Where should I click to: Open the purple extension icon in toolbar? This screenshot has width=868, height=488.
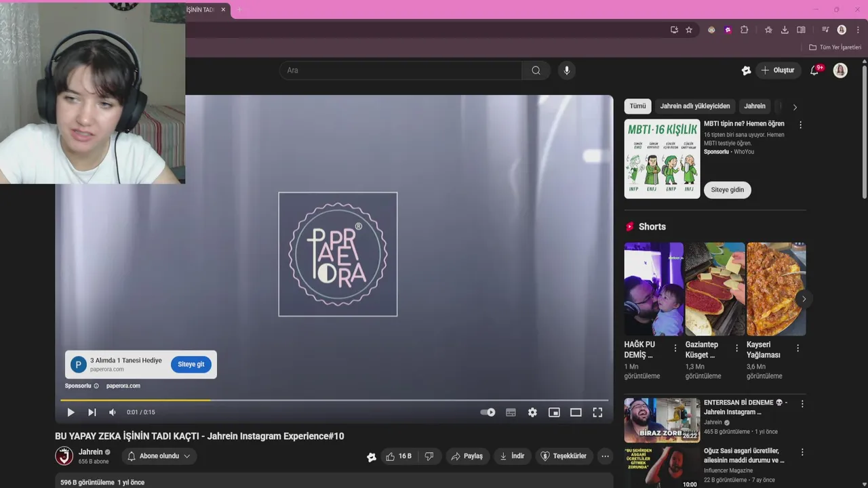tap(728, 30)
